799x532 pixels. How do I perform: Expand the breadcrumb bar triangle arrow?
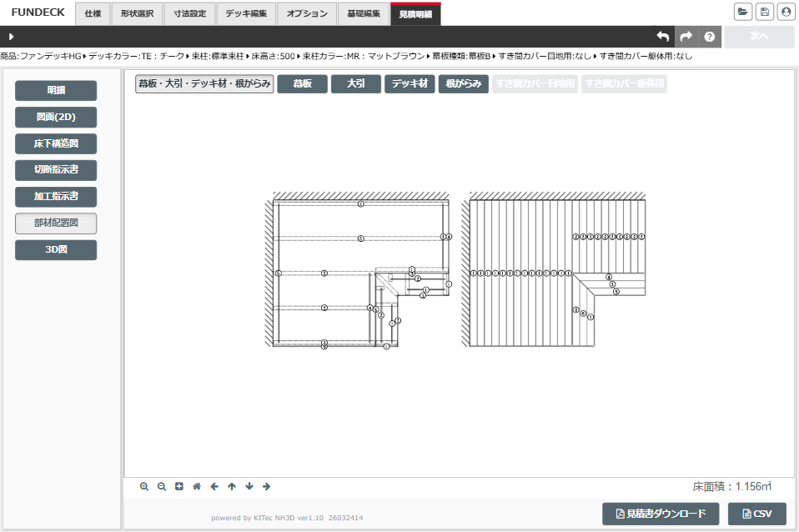tap(10, 37)
